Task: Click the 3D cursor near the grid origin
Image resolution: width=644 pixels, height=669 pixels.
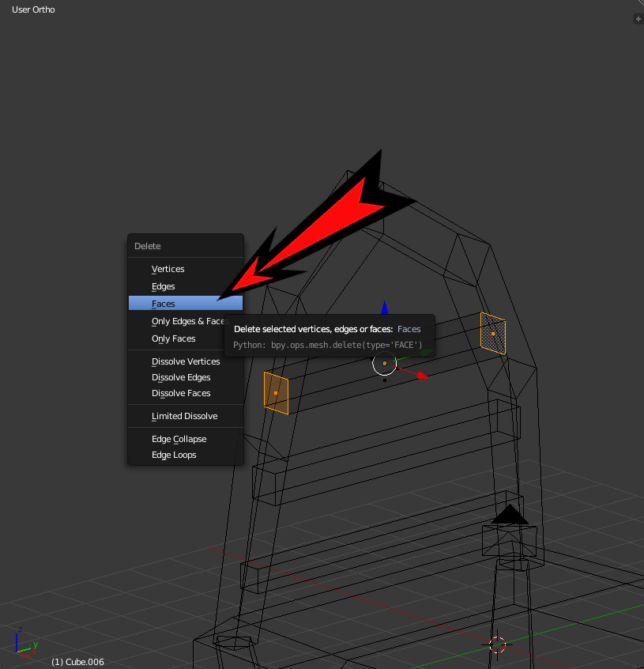Action: [497, 645]
